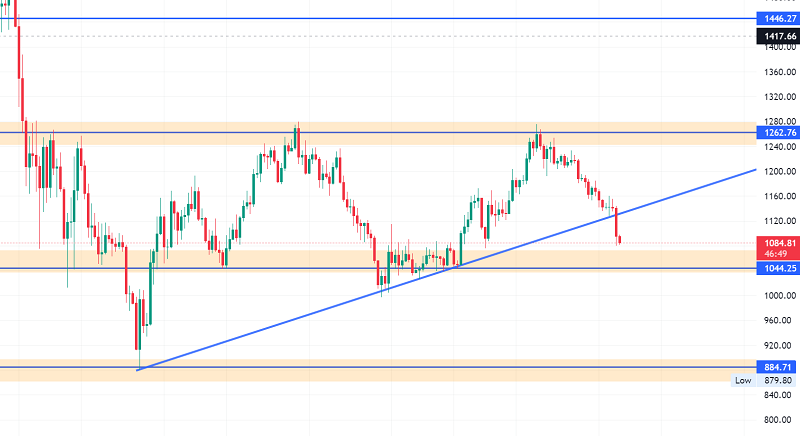This screenshot has width=800, height=436.
Task: Click the 920.00 price axis tick
Action: point(780,345)
